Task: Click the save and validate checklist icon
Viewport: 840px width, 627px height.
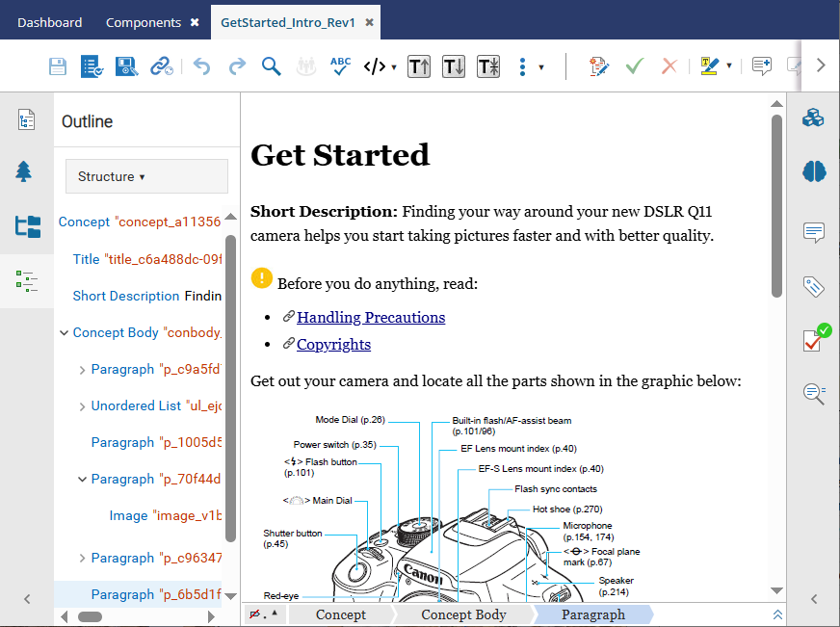Action: tap(92, 66)
